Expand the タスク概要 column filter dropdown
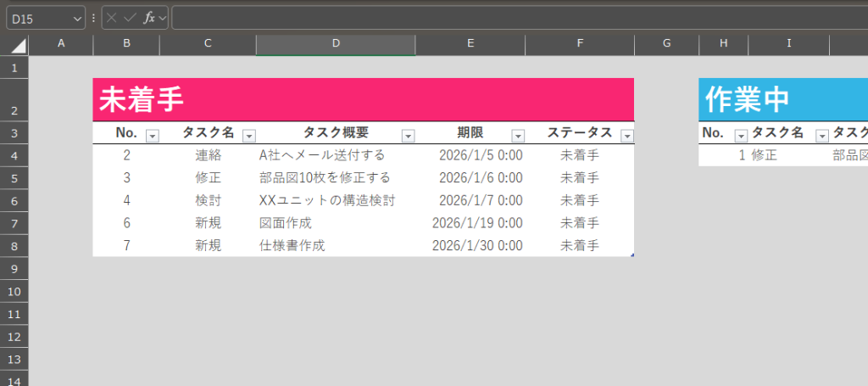 tap(408, 136)
